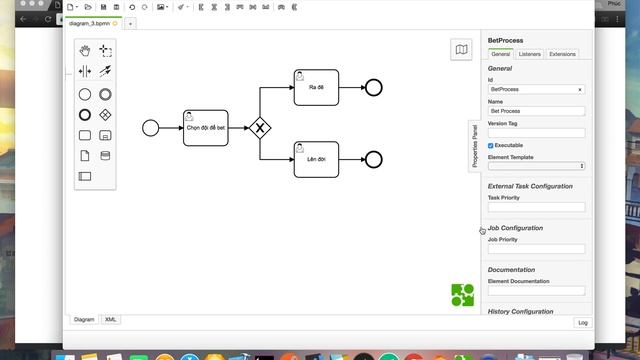Switch to the Extensions tab
640x360 pixels.
pyautogui.click(x=562, y=54)
